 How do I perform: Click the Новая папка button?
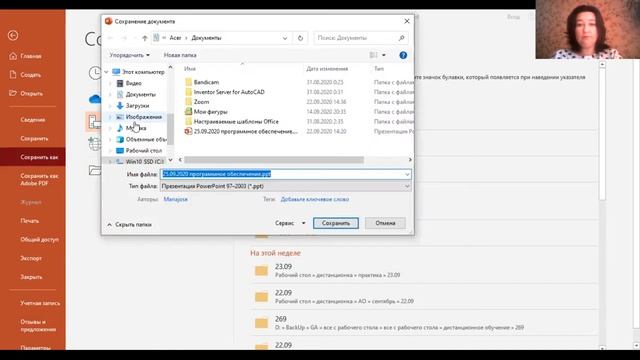[x=180, y=55]
